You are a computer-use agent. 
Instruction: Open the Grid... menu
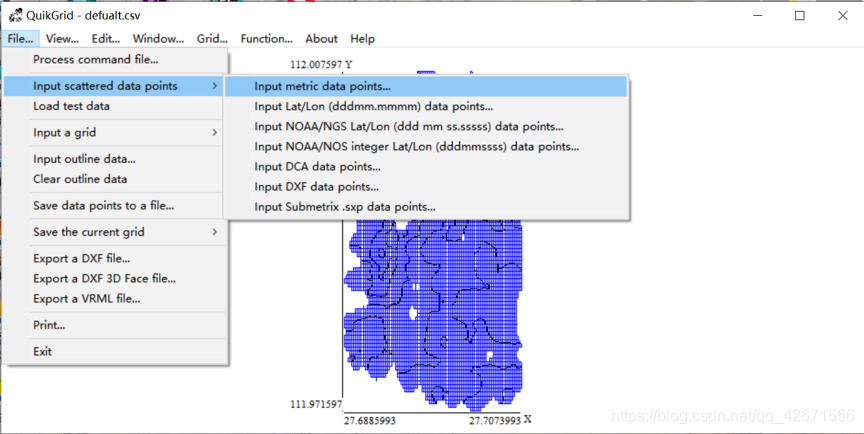[212, 39]
